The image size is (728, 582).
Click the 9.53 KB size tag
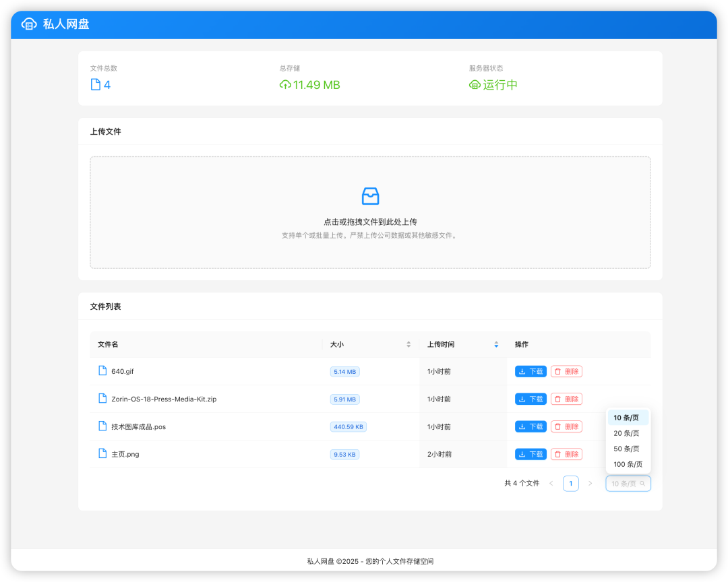click(x=344, y=455)
